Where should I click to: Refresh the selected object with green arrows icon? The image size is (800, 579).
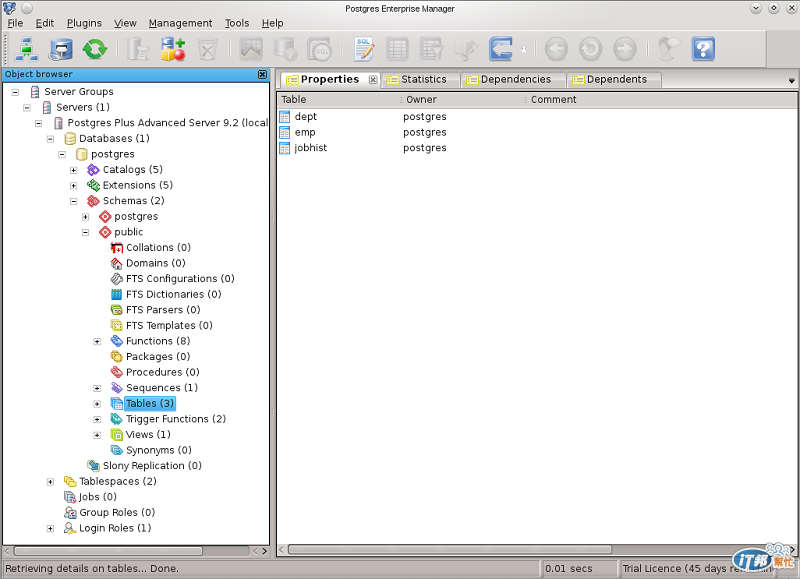95,49
